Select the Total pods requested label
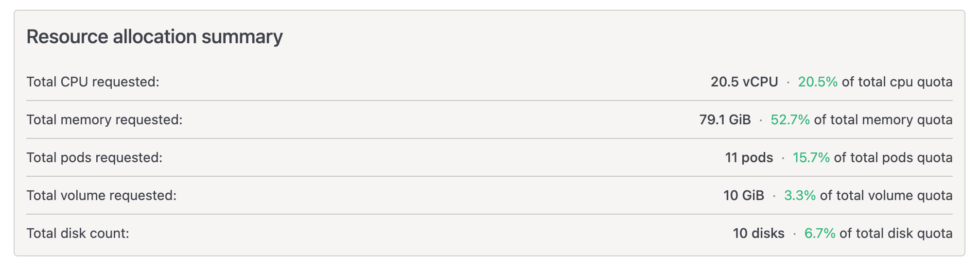 coord(94,157)
